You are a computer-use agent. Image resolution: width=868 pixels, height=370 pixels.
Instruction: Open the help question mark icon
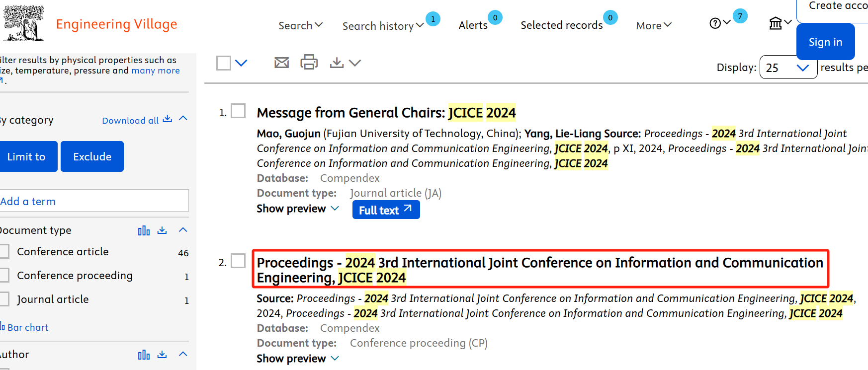click(x=715, y=23)
